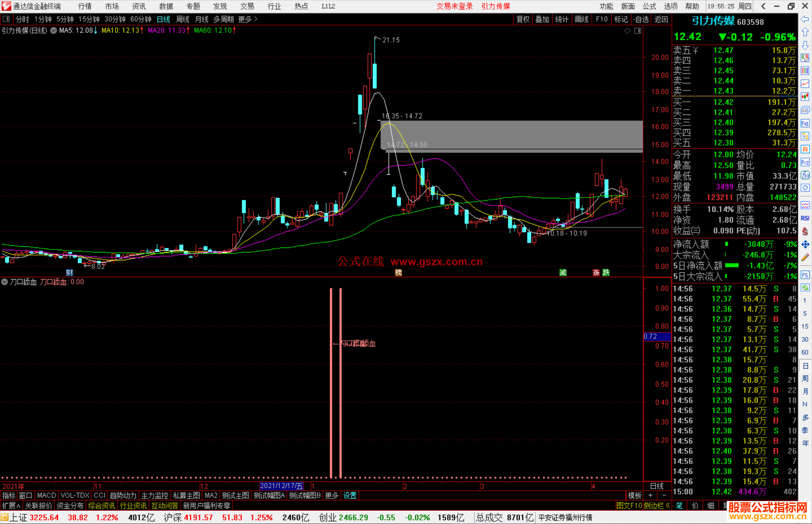The image size is (812, 524).
Task: Click the + zoom in chart button
Action: (x=650, y=495)
